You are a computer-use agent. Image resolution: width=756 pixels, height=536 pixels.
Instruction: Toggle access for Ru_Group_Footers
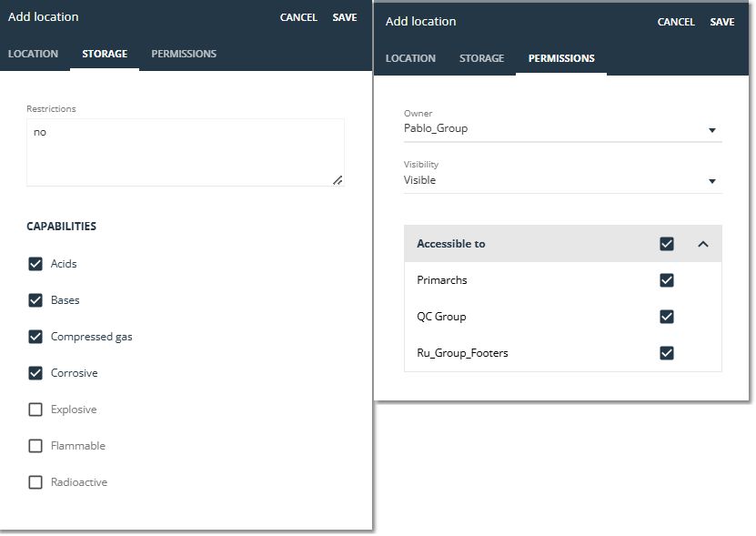pos(667,353)
